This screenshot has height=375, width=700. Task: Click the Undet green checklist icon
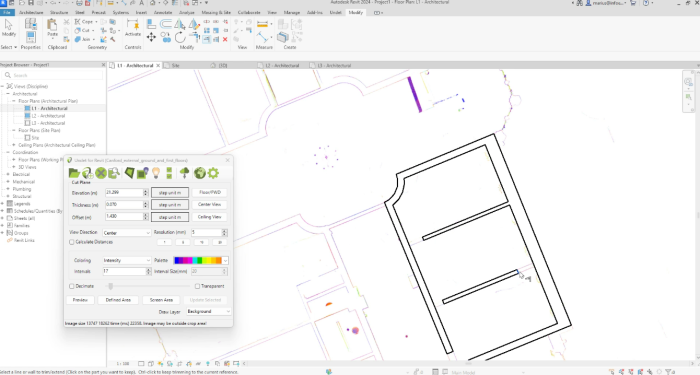point(169,173)
